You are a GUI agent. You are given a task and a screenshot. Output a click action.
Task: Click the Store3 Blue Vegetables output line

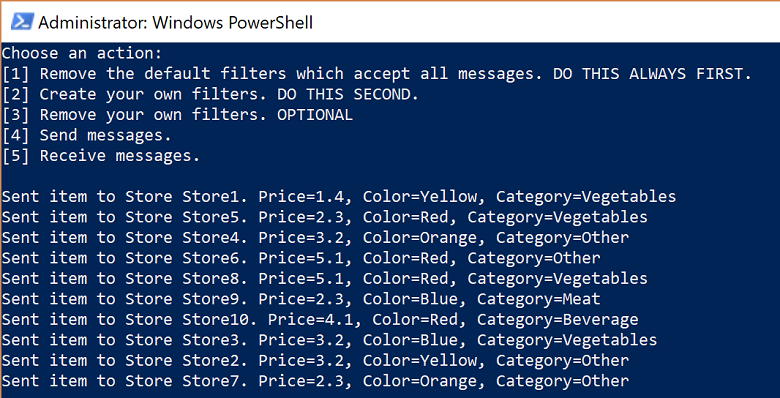coord(329,340)
